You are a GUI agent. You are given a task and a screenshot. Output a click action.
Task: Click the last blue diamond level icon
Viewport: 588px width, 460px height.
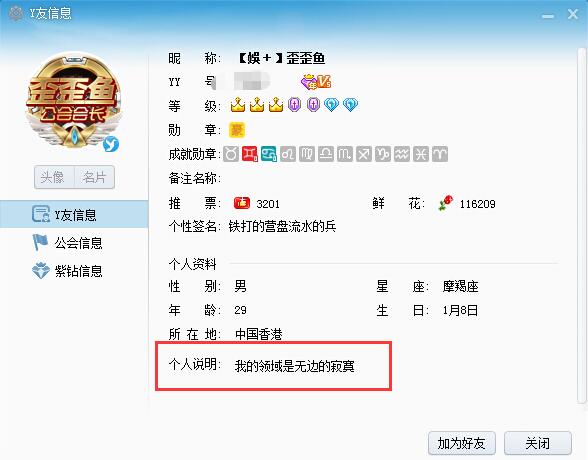click(350, 105)
